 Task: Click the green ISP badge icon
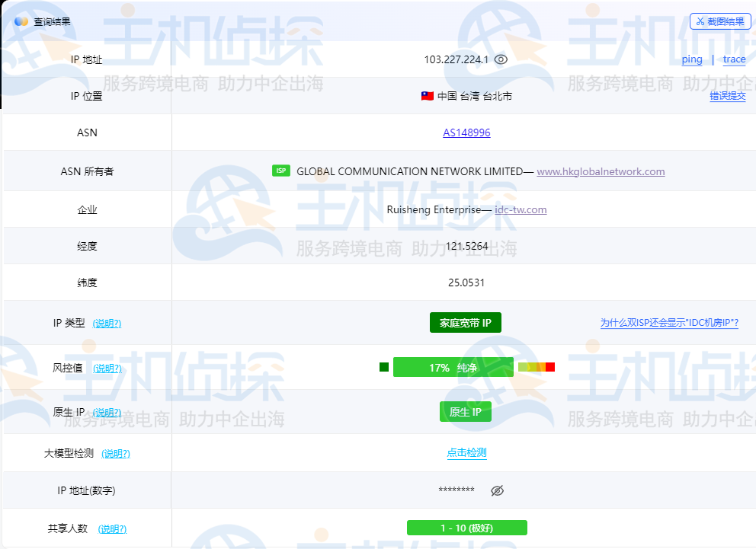click(281, 171)
